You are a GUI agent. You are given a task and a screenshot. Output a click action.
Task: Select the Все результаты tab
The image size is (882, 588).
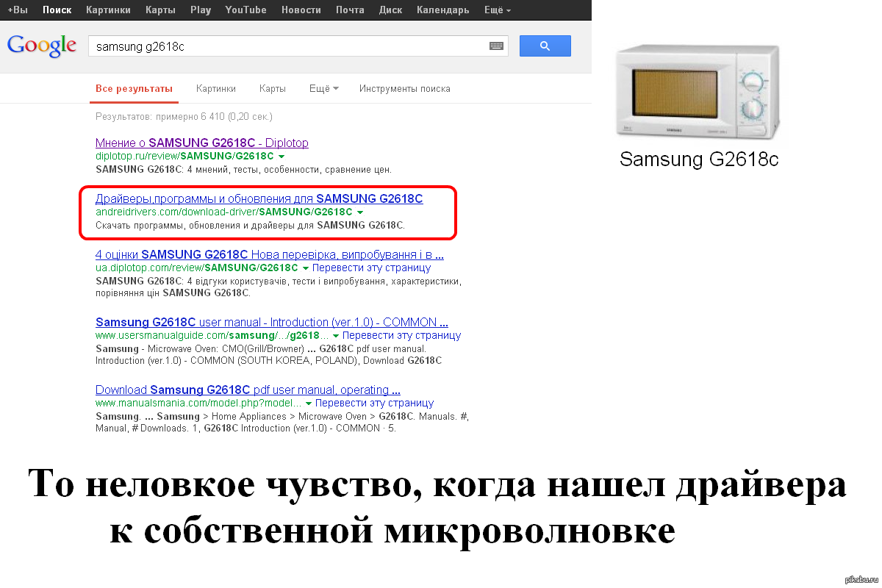[x=134, y=88]
